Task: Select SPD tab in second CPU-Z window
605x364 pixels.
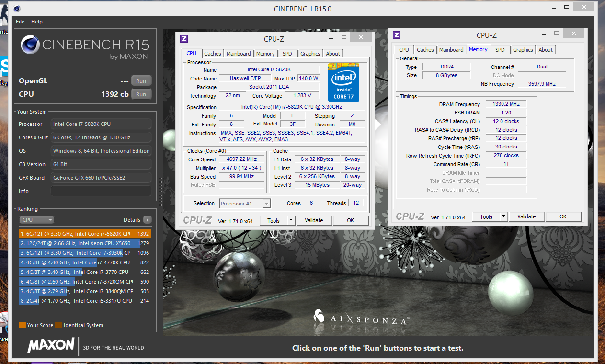Action: 500,50
